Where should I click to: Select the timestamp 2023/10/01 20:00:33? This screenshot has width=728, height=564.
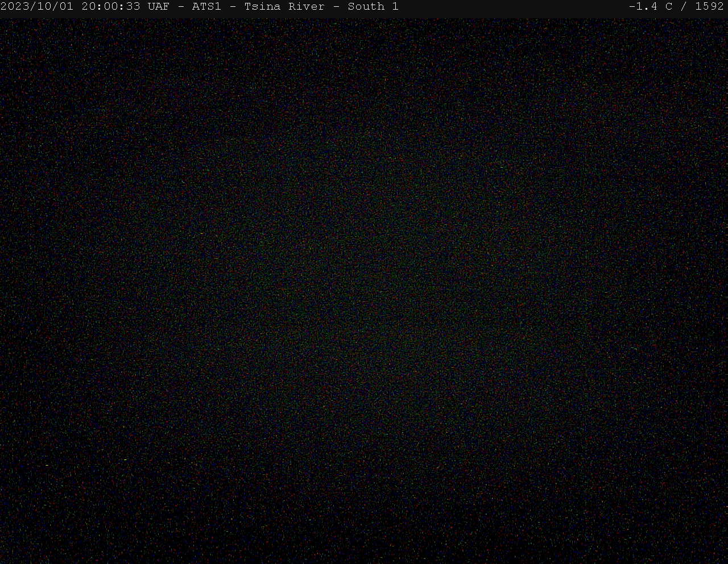click(70, 7)
